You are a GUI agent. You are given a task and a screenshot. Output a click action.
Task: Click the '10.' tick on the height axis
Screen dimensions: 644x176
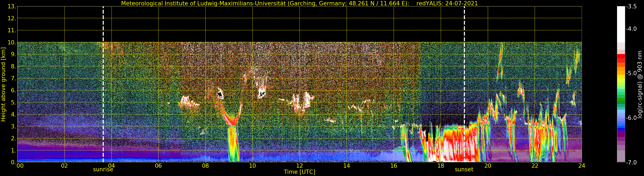tap(12, 43)
